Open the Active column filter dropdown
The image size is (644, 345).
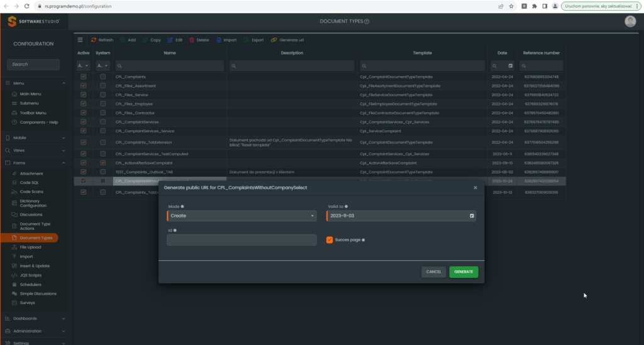click(84, 65)
